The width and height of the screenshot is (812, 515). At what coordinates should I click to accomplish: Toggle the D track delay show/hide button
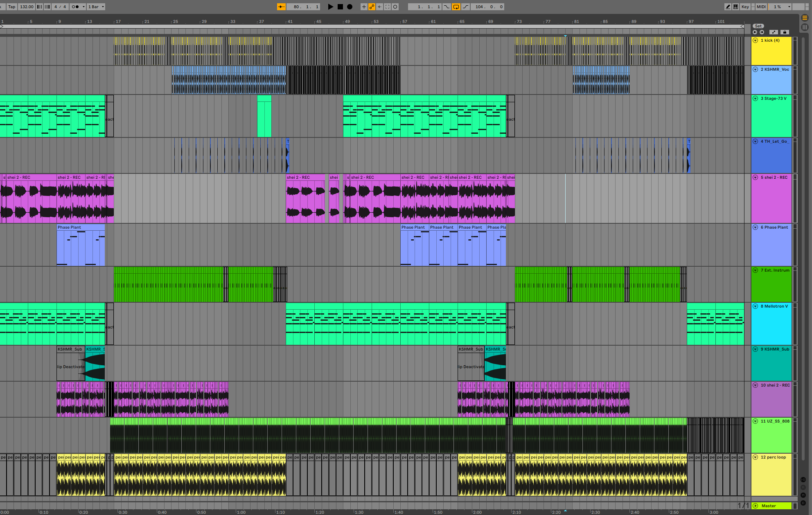[x=803, y=503]
